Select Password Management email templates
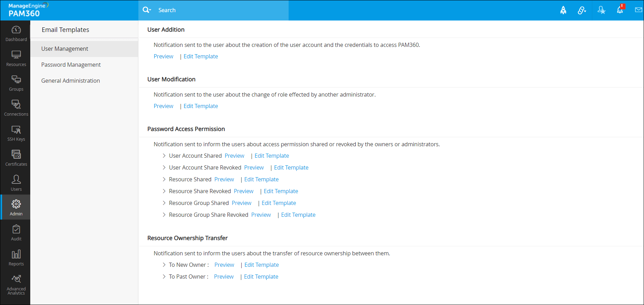Viewport: 644px width, 305px height. tap(71, 65)
